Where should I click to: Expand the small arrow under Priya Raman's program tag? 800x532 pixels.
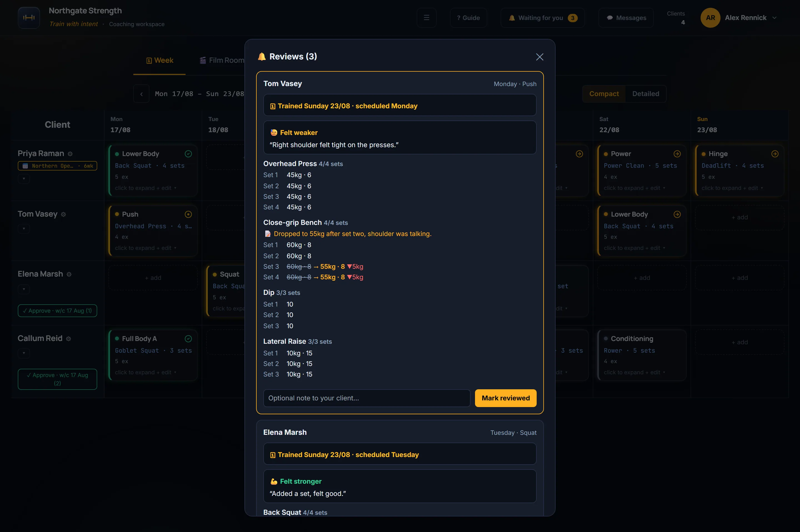[x=24, y=179]
